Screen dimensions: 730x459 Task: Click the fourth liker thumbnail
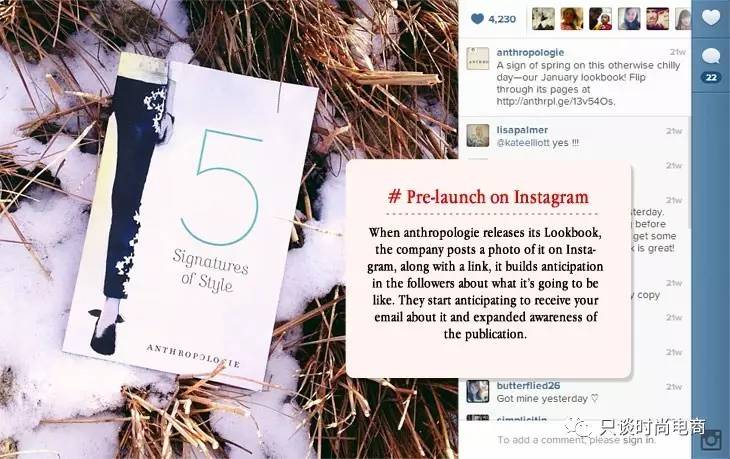pos(629,19)
